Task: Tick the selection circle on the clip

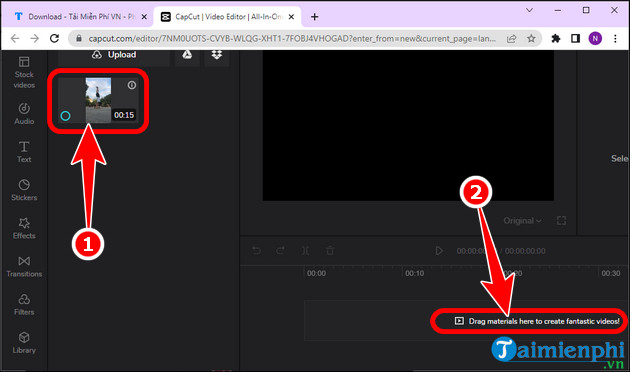Action: pos(65,116)
